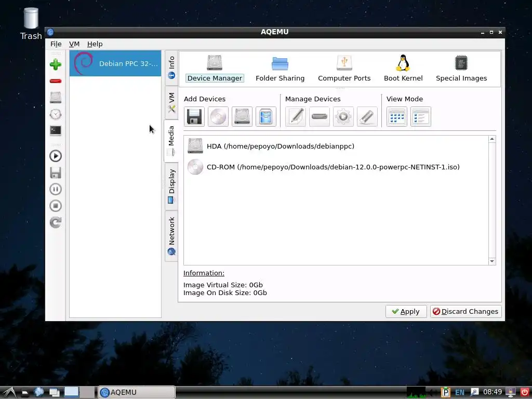Open the File menu

click(56, 44)
